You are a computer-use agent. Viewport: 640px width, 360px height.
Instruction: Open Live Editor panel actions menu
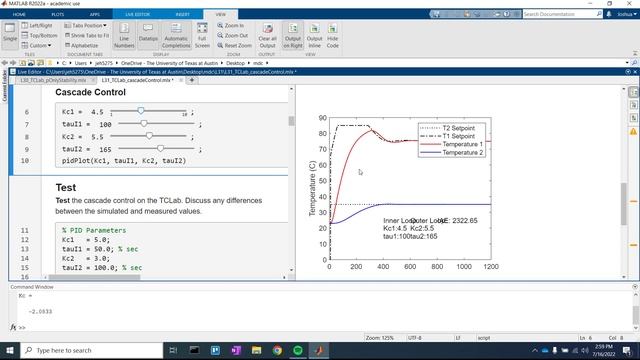628,72
